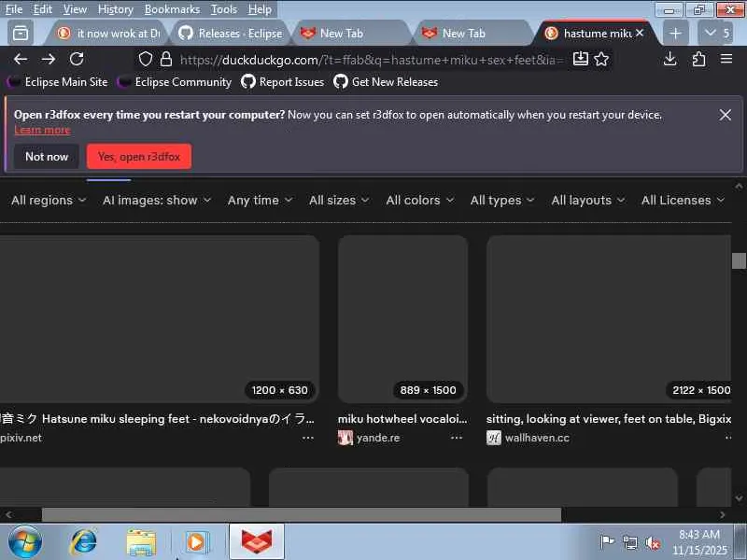Open the Get New Releases bookmark

386,82
